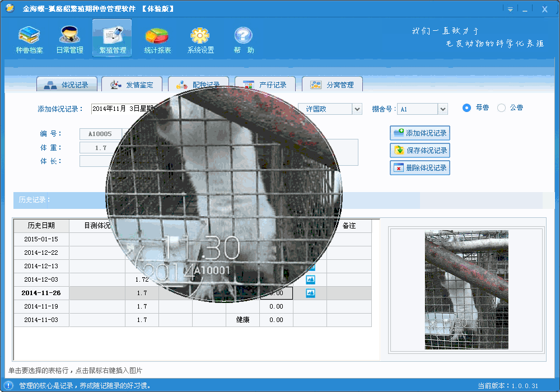Click the 删除体况记录 button
560x392 pixels.
tap(420, 168)
